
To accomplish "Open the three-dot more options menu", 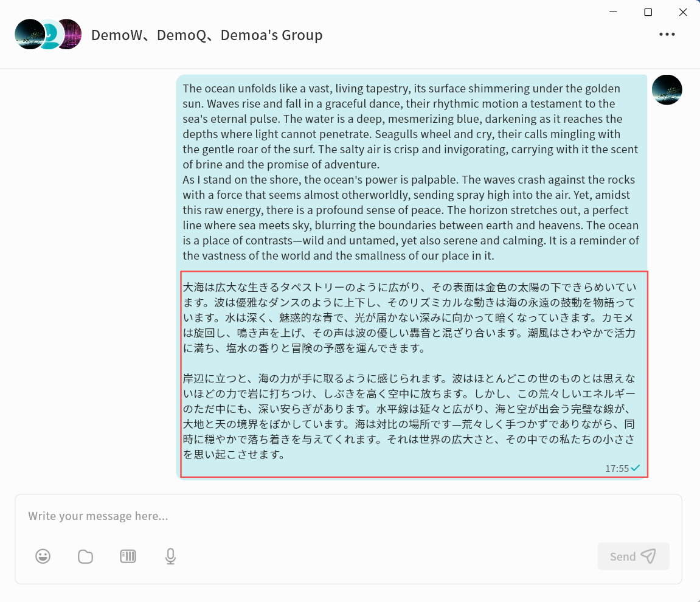I will 667,35.
